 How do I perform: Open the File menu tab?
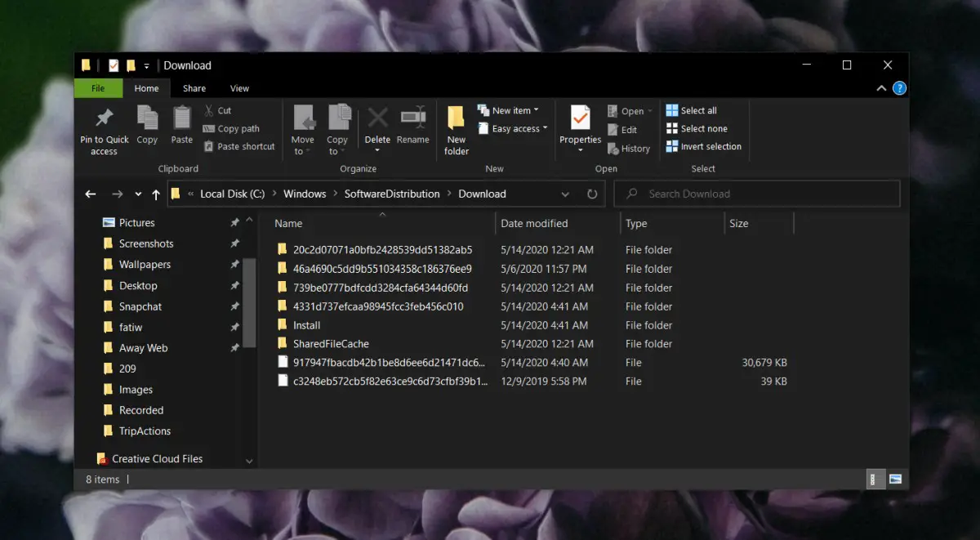(x=98, y=88)
